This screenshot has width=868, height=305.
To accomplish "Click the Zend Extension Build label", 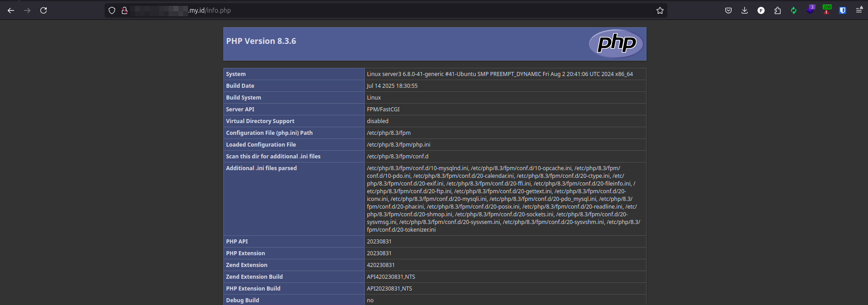I will click(254, 277).
